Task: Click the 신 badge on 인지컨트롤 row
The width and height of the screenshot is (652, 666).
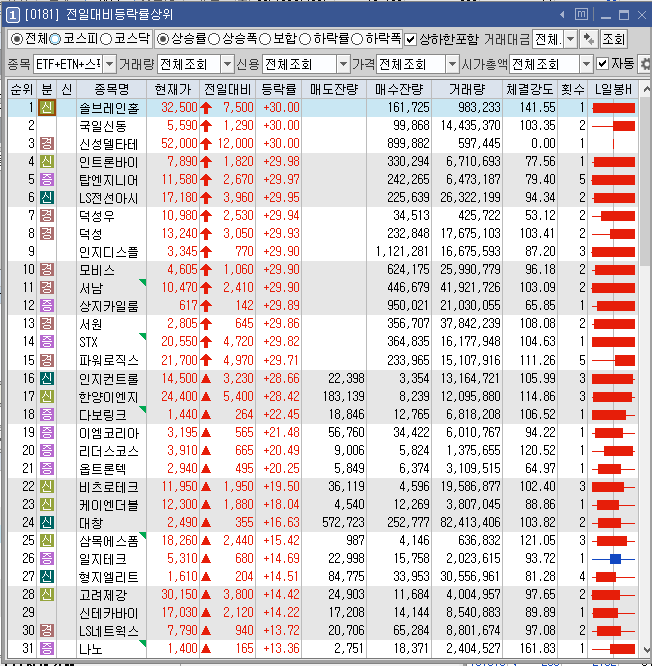Action: [x=47, y=378]
